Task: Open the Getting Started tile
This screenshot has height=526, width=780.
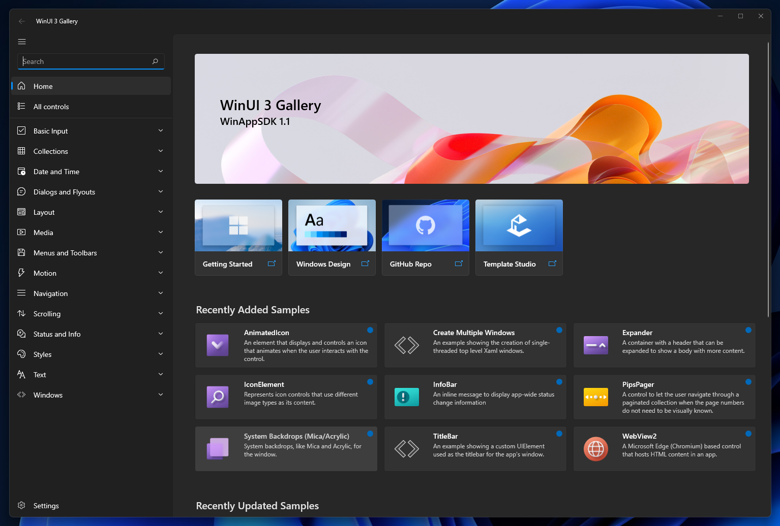Action: 238,237
